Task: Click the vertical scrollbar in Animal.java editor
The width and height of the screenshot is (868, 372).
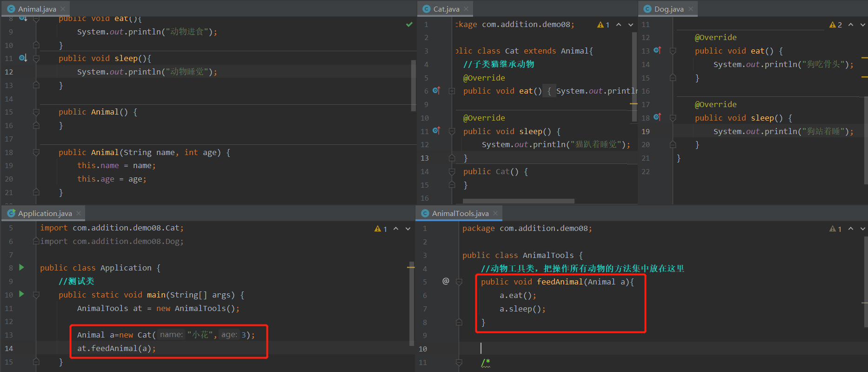Action: (414, 86)
